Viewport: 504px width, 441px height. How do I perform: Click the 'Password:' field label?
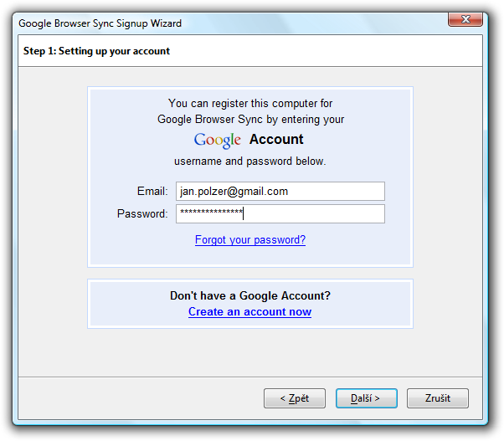tap(142, 213)
